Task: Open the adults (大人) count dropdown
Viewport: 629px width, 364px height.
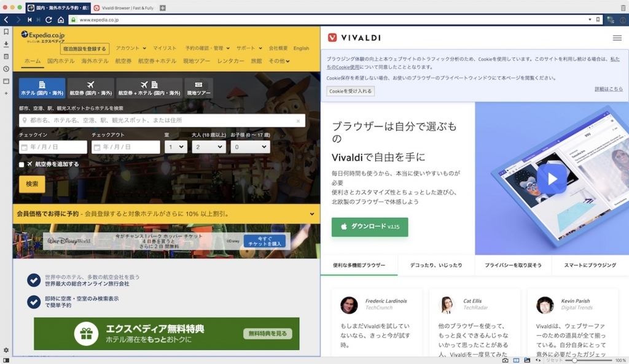Action: pyautogui.click(x=208, y=147)
